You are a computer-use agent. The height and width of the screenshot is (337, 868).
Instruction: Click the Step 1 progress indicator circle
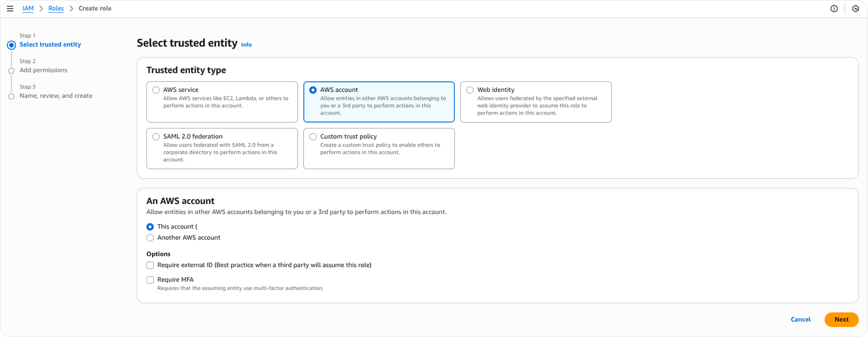(11, 45)
